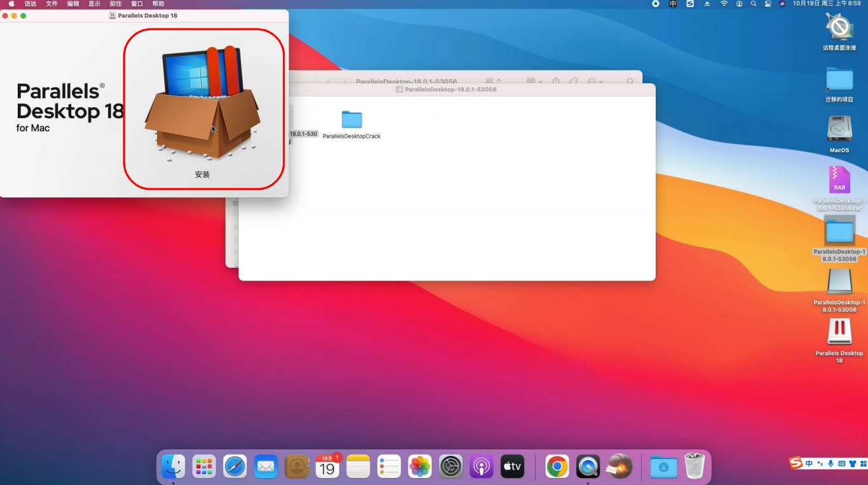Open the 访达 menu
Image resolution: width=868 pixels, height=485 pixels.
31,4
